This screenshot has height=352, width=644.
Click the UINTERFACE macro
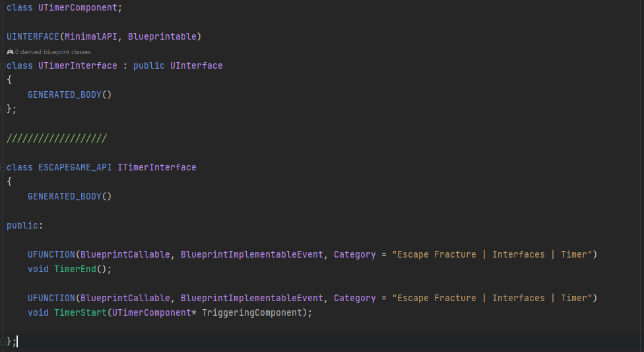pyautogui.click(x=33, y=36)
